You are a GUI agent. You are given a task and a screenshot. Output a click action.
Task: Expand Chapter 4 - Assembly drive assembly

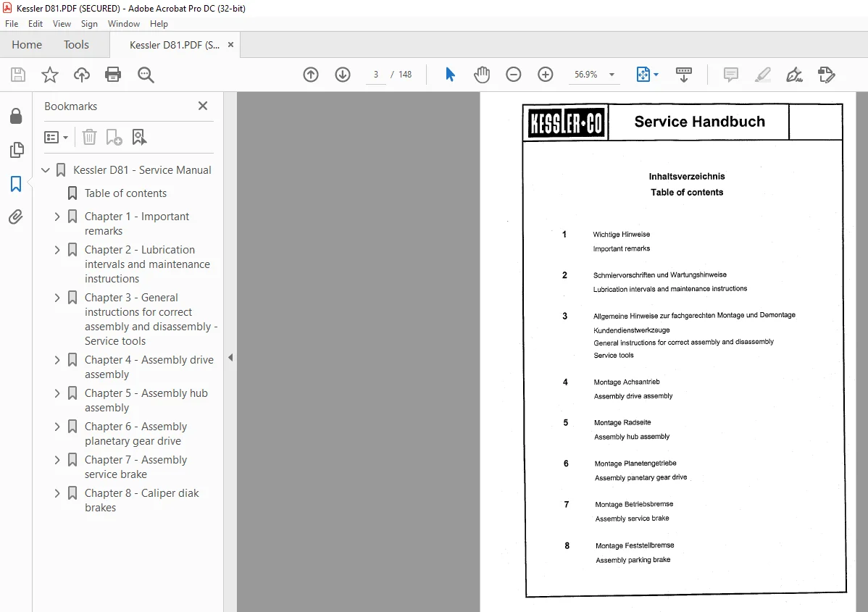click(57, 360)
